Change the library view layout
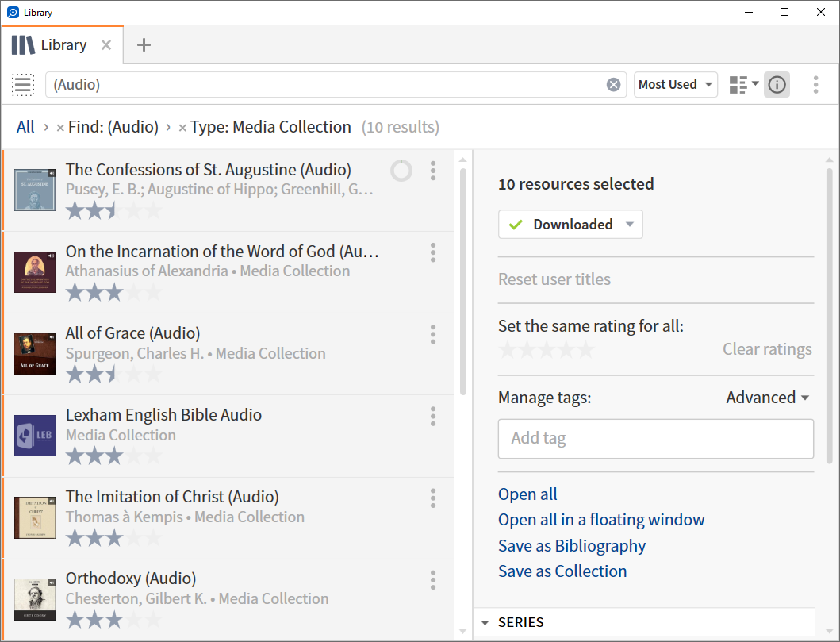 (744, 85)
